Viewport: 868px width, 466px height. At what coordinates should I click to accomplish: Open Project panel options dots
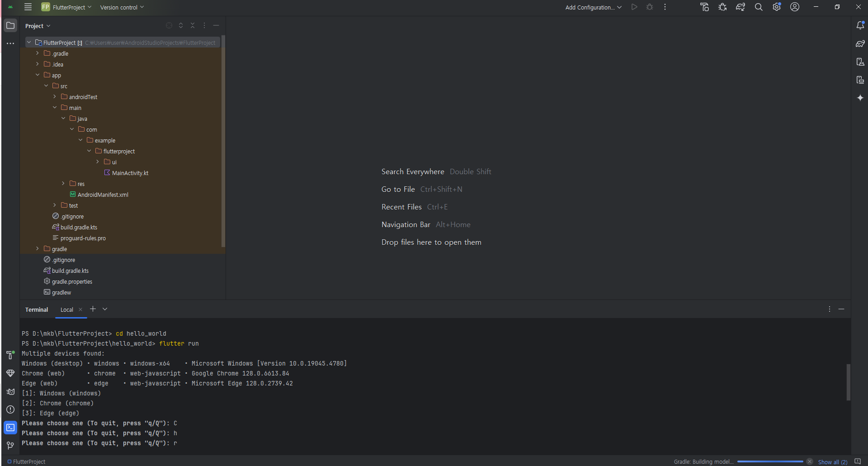click(204, 26)
